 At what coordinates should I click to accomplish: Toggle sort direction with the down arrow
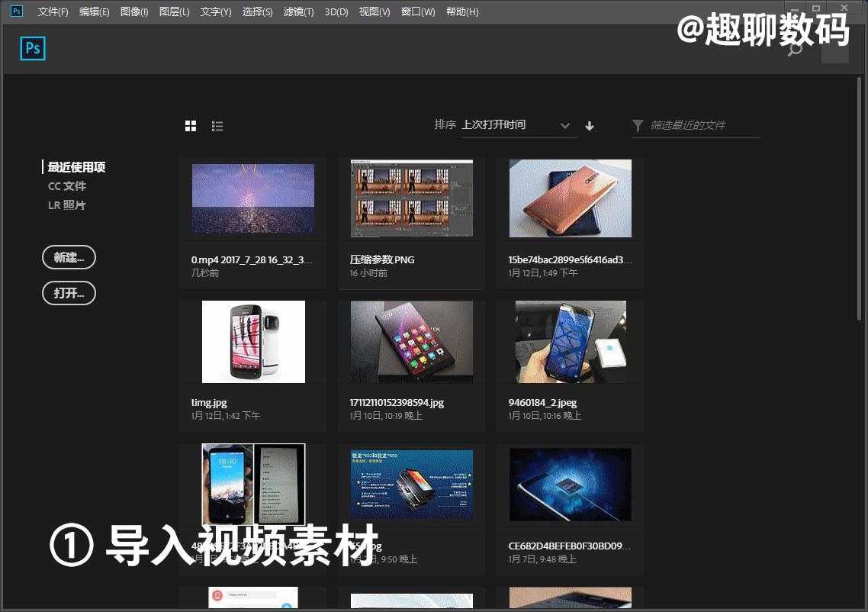tap(590, 125)
